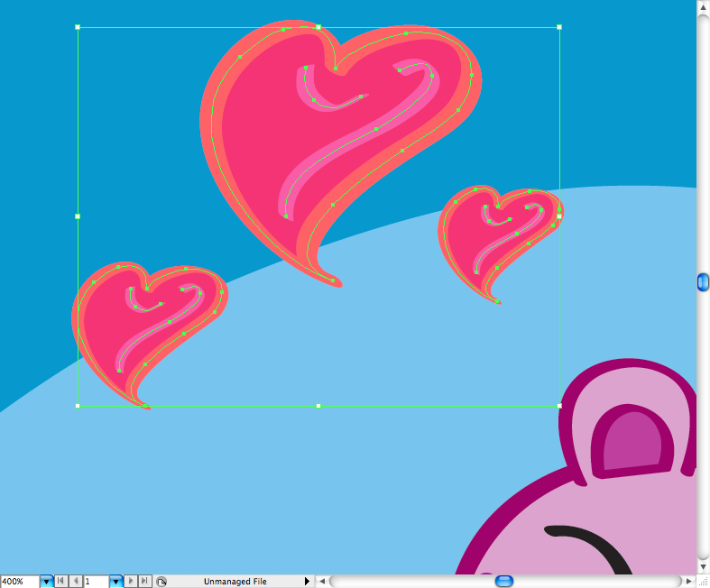Go to the first artboard
Screen dimensions: 710x588
click(61, 582)
